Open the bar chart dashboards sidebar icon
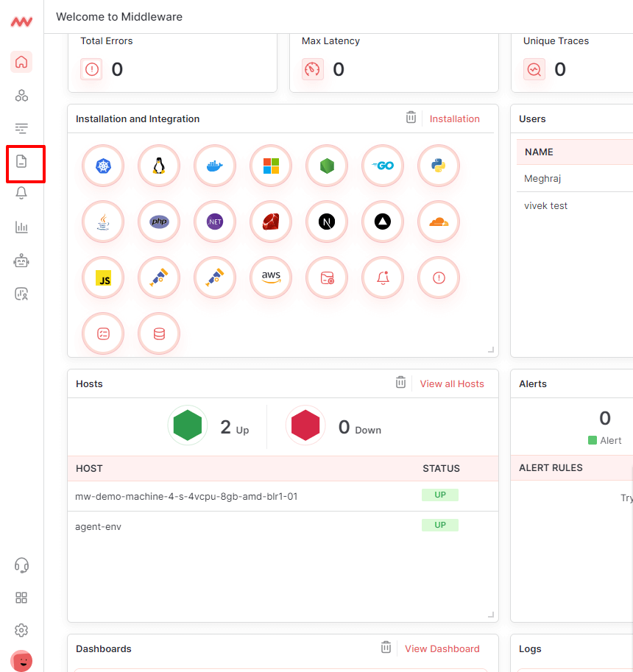The width and height of the screenshot is (633, 672). (21, 227)
